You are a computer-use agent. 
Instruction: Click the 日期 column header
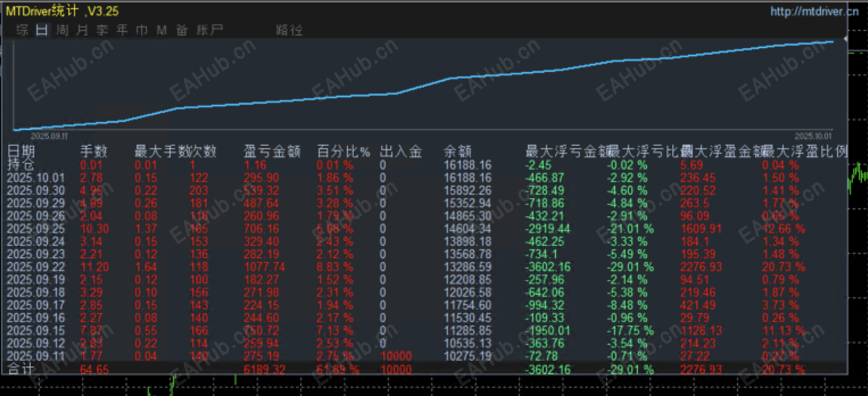tap(21, 151)
